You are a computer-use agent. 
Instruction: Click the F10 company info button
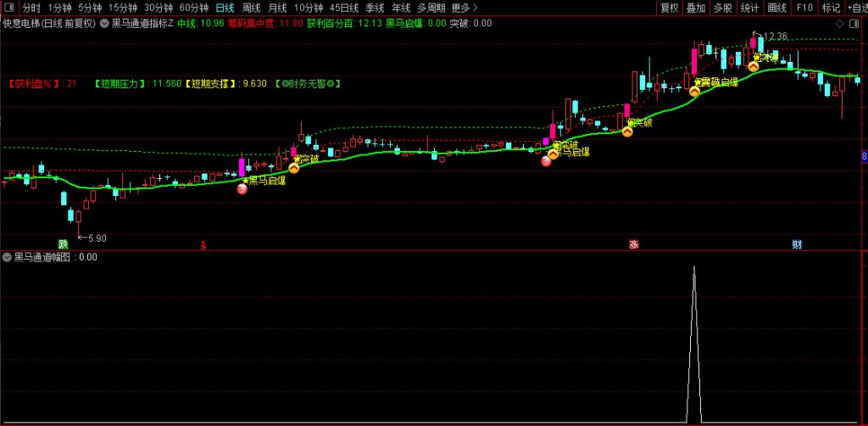click(804, 8)
